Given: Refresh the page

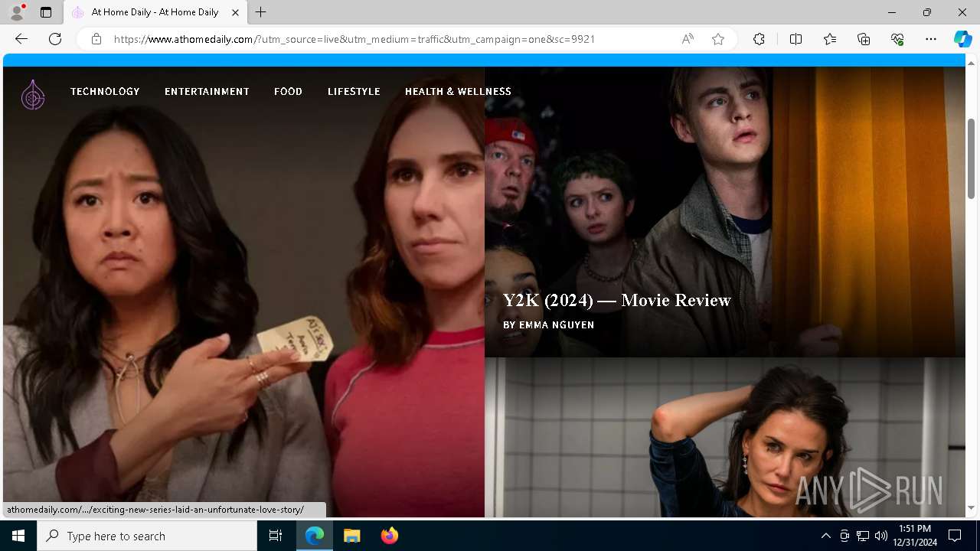Looking at the screenshot, I should tap(55, 39).
